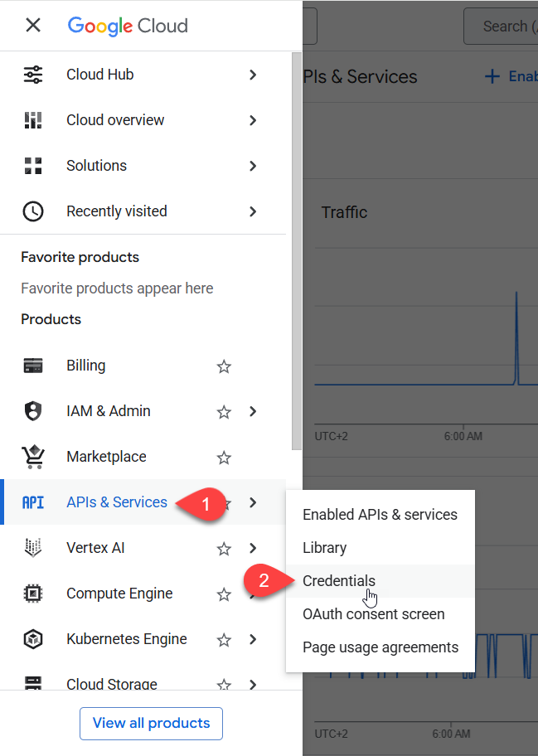The height and width of the screenshot is (756, 538).
Task: Star the Marketplace product as favorite
Action: (x=224, y=458)
